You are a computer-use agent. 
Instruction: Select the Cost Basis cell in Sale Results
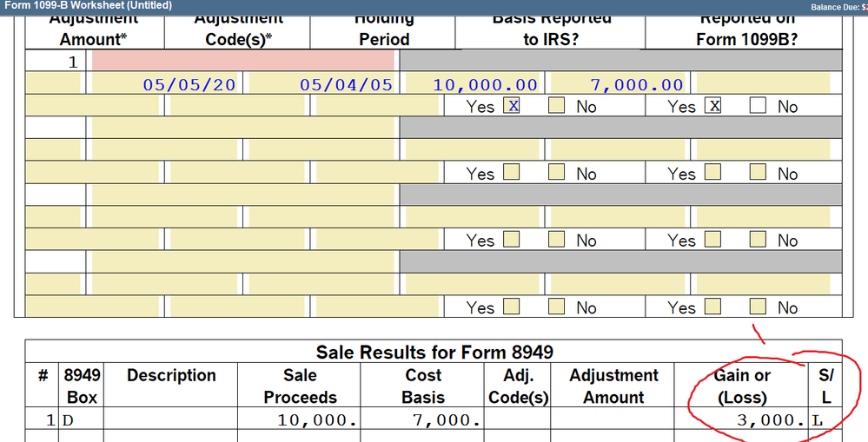point(423,420)
